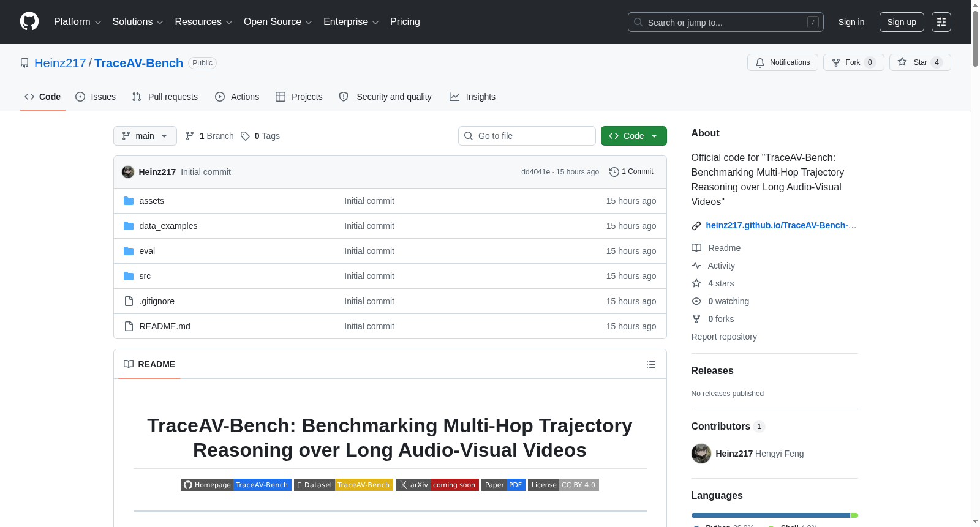
Task: Click the assets folder icon
Action: click(129, 201)
